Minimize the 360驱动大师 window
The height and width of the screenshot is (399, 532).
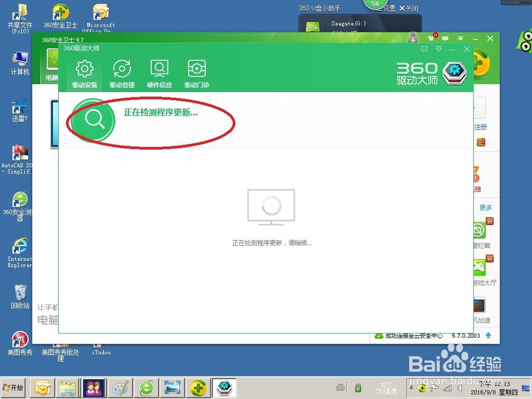pyautogui.click(x=453, y=49)
